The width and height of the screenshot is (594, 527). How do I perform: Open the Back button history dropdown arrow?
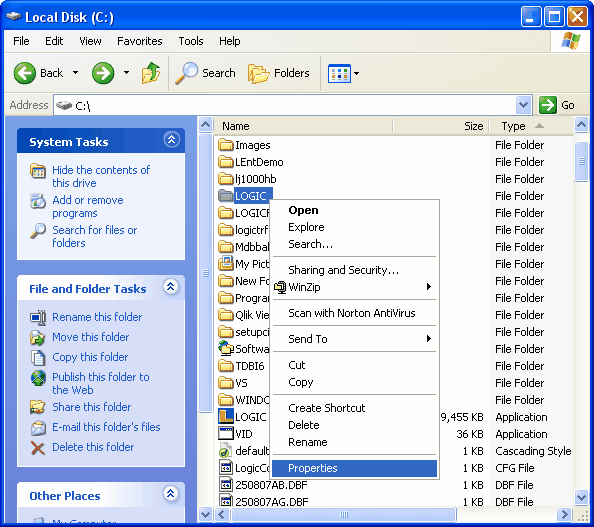click(76, 73)
